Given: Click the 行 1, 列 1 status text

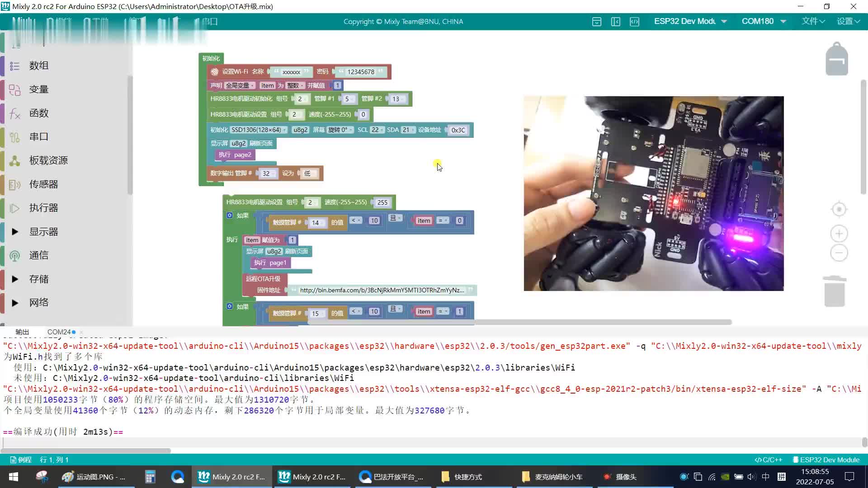Looking at the screenshot, I should pos(54,460).
